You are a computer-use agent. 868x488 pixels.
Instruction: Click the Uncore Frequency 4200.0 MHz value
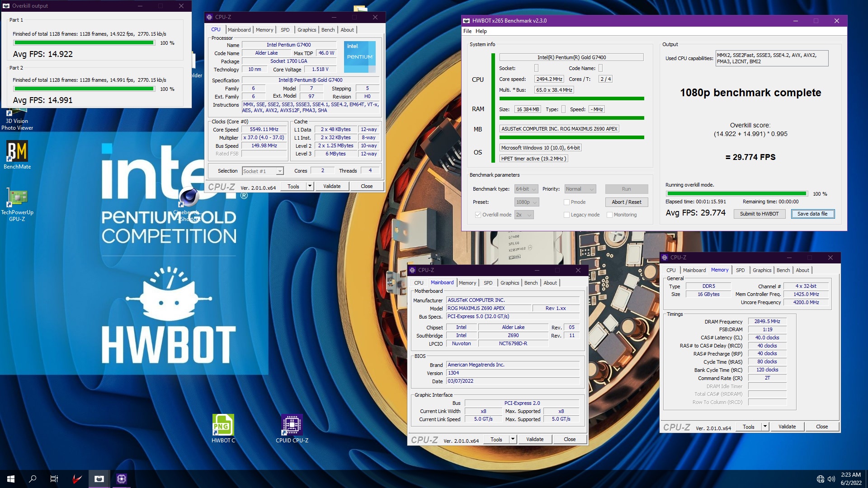pyautogui.click(x=806, y=302)
